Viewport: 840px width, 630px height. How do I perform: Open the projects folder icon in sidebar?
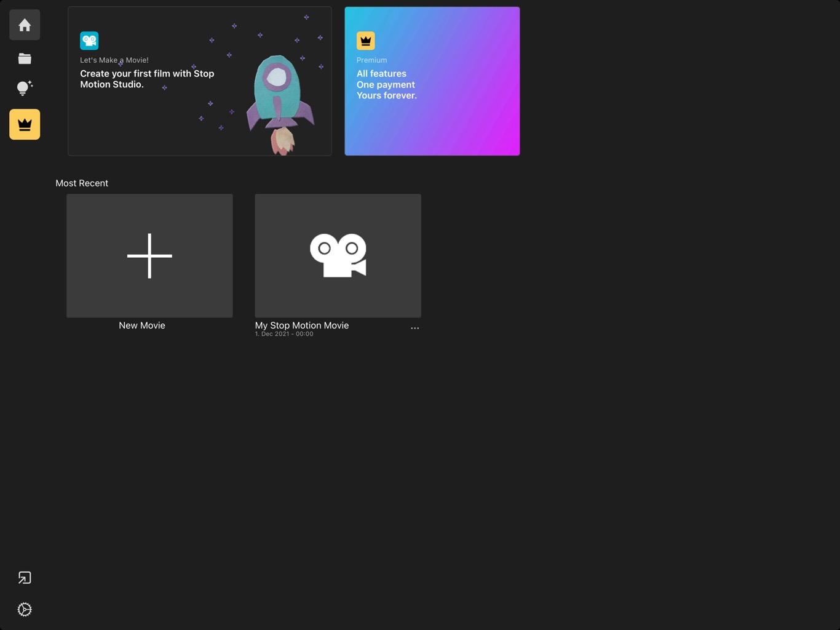[x=25, y=58]
